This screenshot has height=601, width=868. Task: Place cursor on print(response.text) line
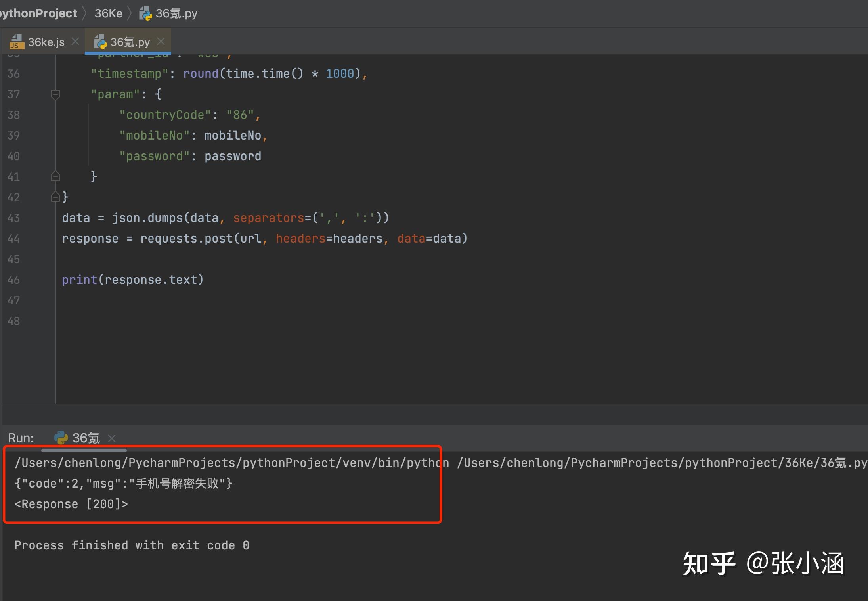pos(133,280)
